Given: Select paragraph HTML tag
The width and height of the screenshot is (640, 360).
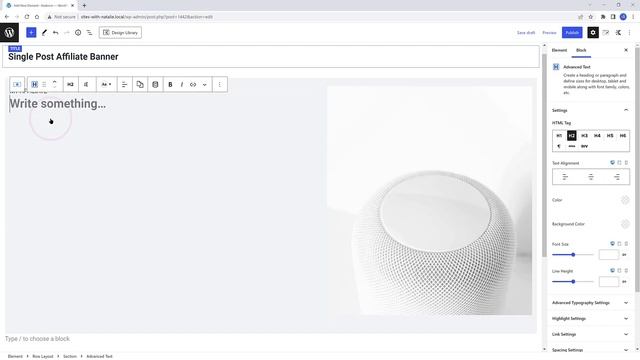Looking at the screenshot, I should [x=559, y=146].
